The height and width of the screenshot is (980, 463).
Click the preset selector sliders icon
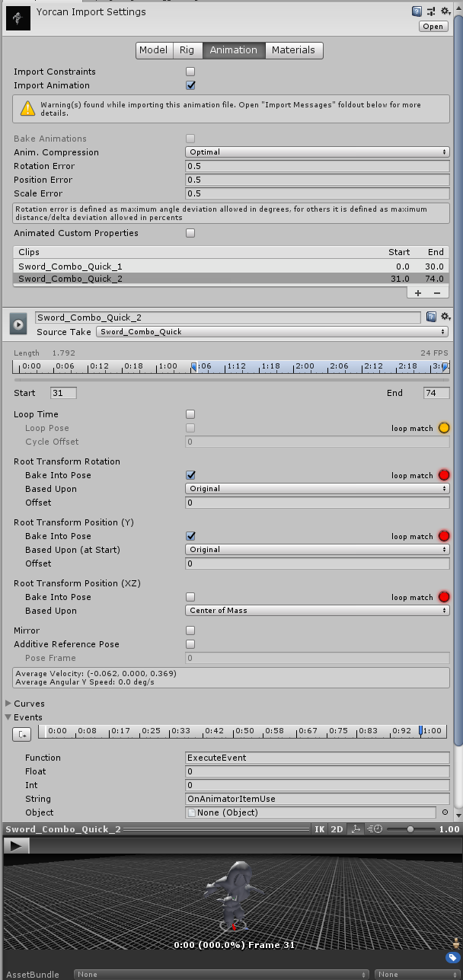[431, 11]
